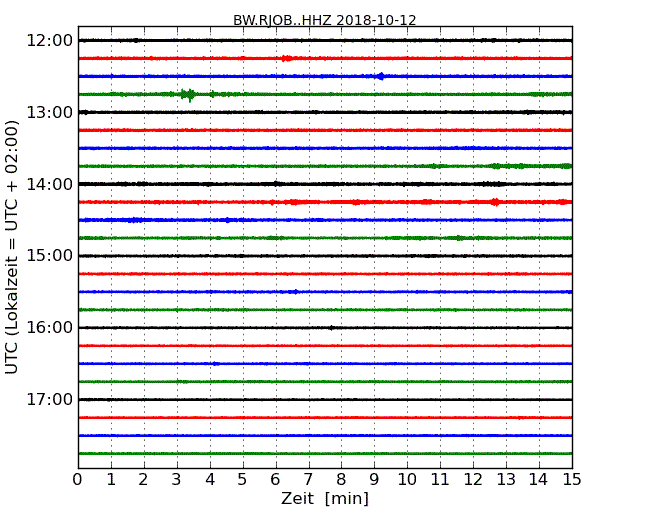This screenshot has height=520, width=650.
Task: Select the 'Zeit [min]' x-axis label
Action: coord(325,498)
